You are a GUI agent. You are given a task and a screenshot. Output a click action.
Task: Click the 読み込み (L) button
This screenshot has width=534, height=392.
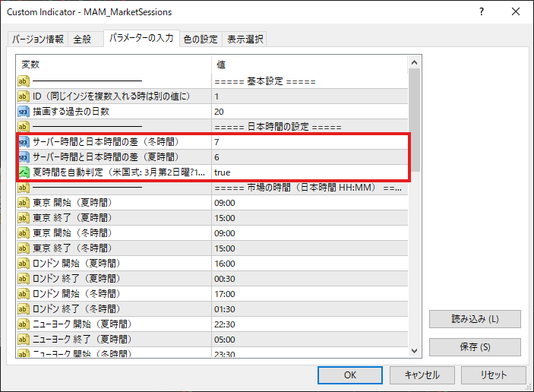[475, 319]
